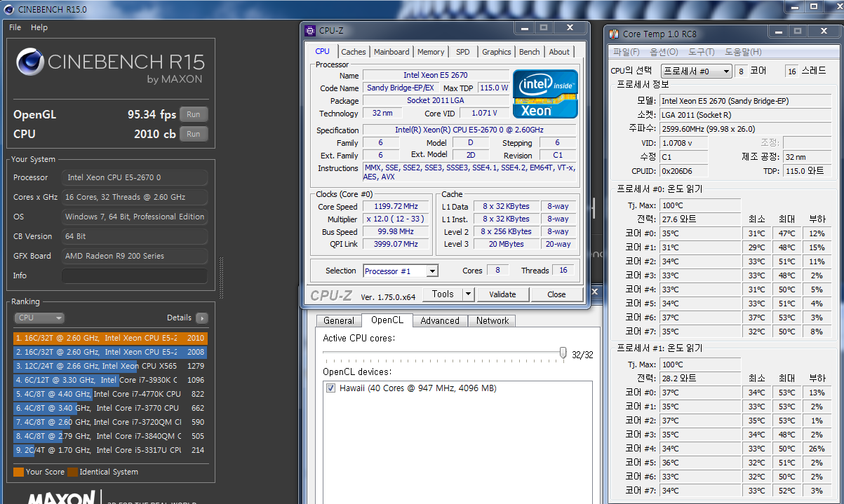Switch to the Graphics tab in CPU-Z
Screen dimensions: 844x504
coord(497,52)
